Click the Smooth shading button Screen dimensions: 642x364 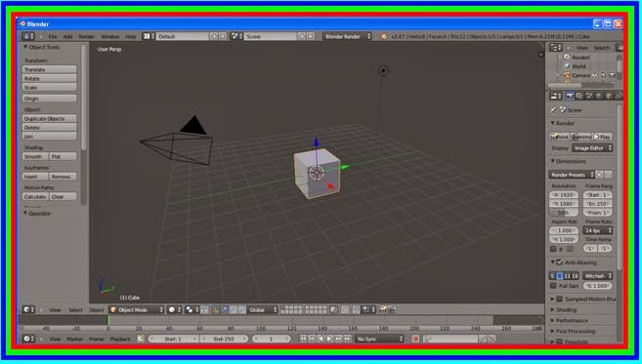click(35, 156)
